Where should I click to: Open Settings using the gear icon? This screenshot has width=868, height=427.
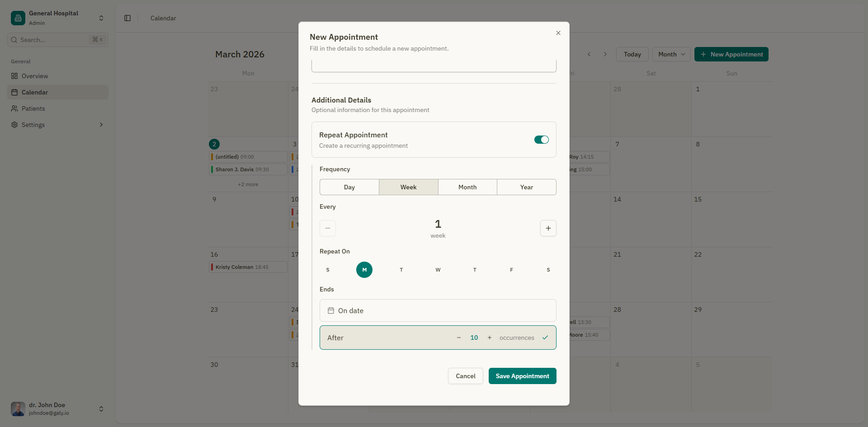(14, 125)
